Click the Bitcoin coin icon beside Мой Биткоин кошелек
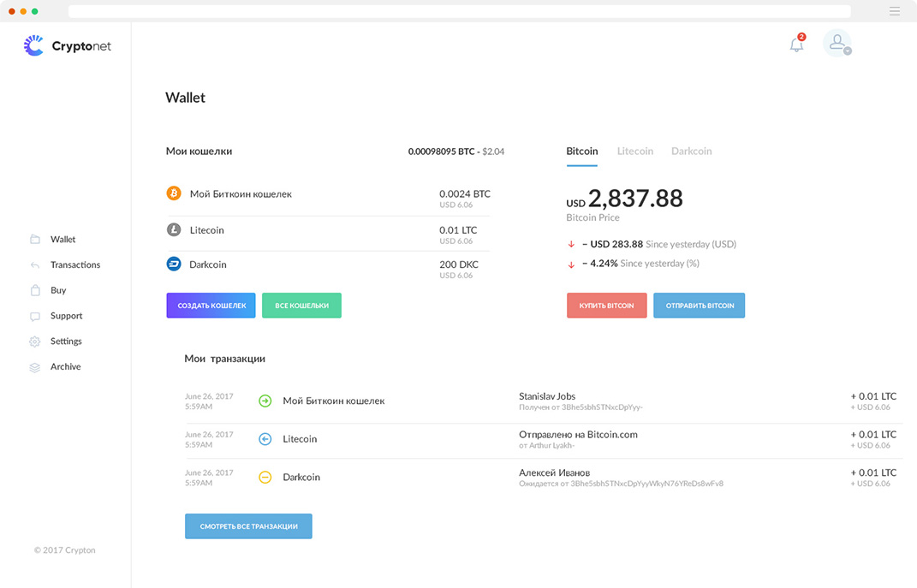This screenshot has height=588, width=917. tap(173, 193)
